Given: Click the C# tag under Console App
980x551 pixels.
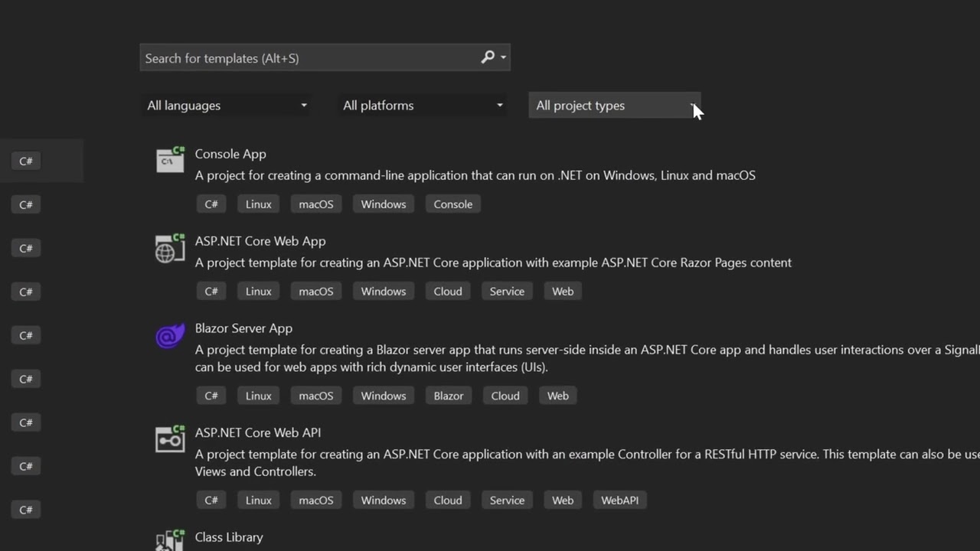Looking at the screenshot, I should pyautogui.click(x=211, y=204).
